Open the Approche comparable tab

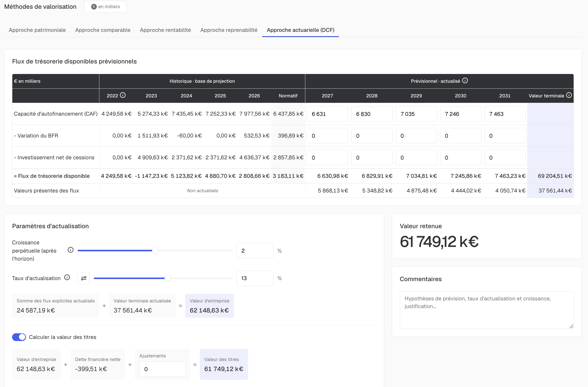(x=103, y=30)
